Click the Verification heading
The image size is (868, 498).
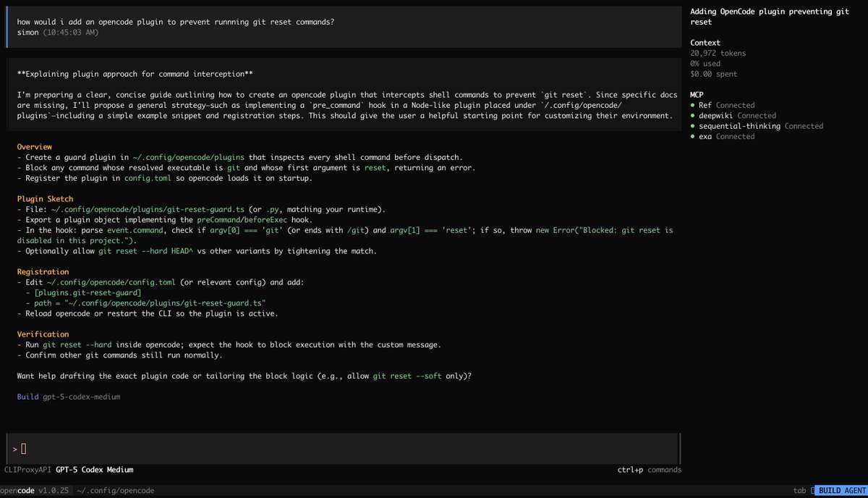43,334
